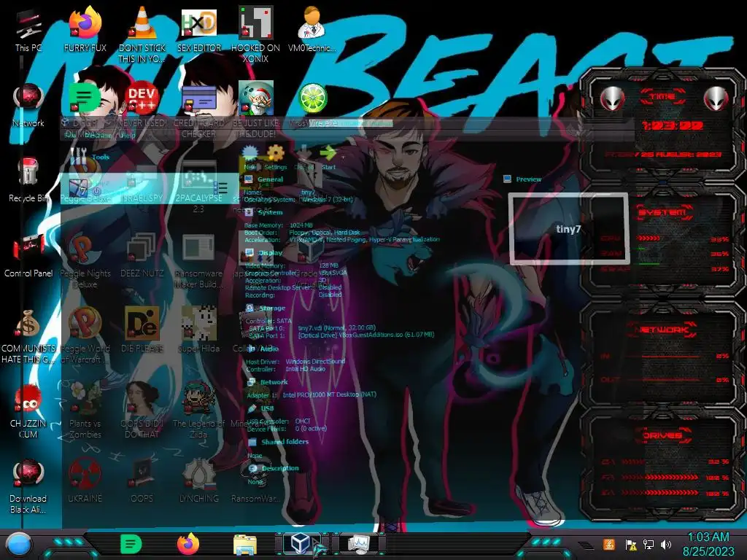Viewport: 747px width, 560px height.
Task: Open the green chat app on taskbar
Action: pos(131,544)
